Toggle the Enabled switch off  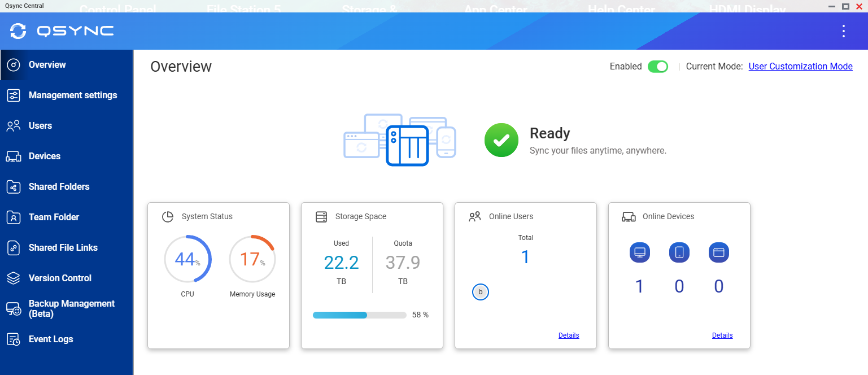pyautogui.click(x=658, y=67)
